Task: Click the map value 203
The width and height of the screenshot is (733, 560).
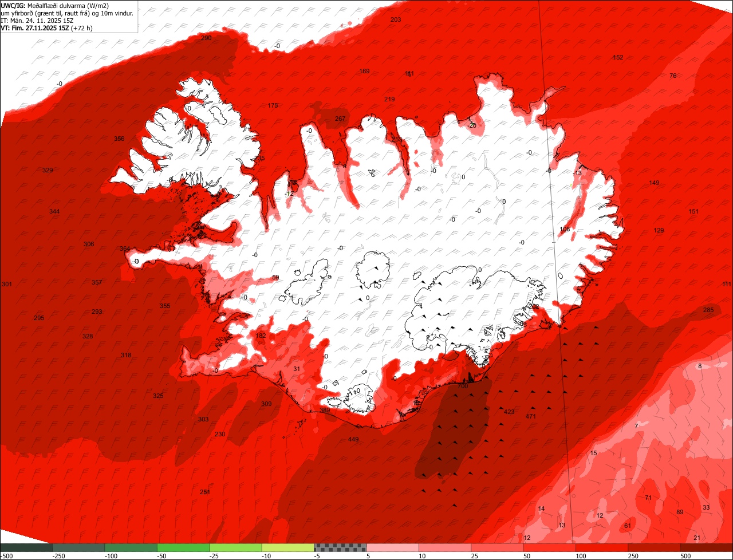Action: (x=396, y=19)
